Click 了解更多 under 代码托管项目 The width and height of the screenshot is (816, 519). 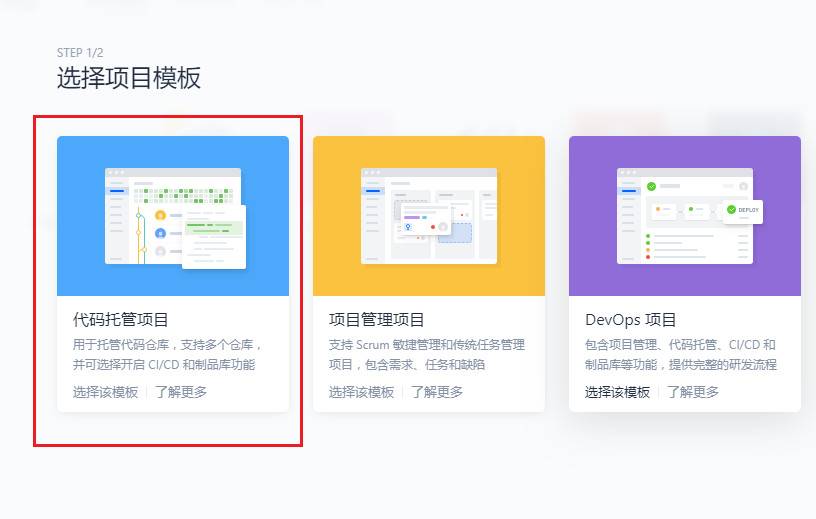tap(181, 392)
